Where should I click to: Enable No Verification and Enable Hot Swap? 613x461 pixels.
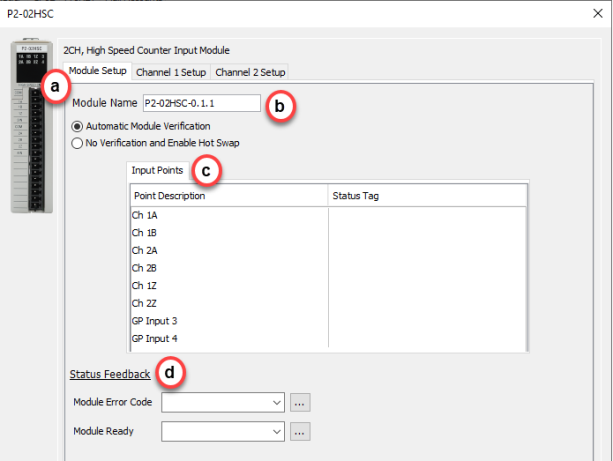77,142
